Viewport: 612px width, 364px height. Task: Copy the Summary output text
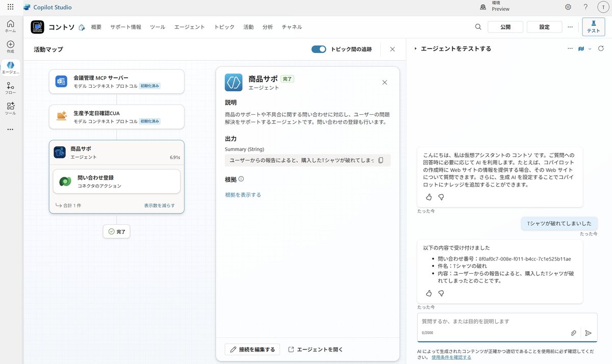[x=380, y=160]
